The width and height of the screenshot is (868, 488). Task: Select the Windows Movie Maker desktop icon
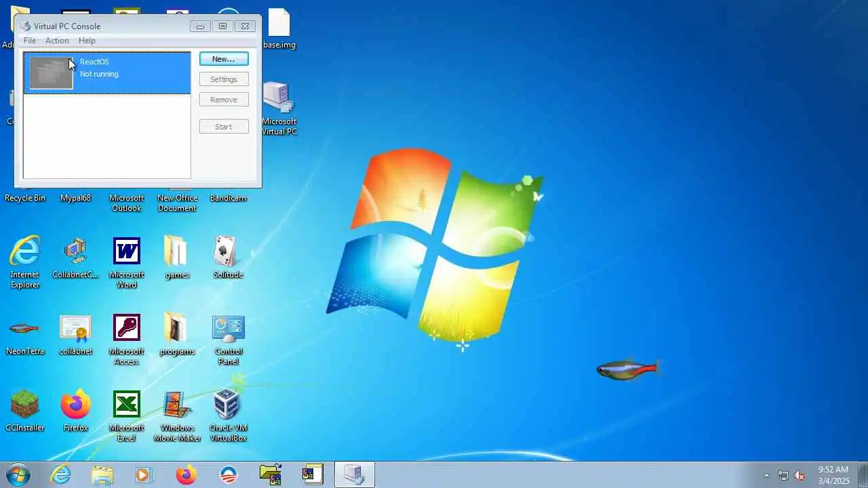point(177,415)
